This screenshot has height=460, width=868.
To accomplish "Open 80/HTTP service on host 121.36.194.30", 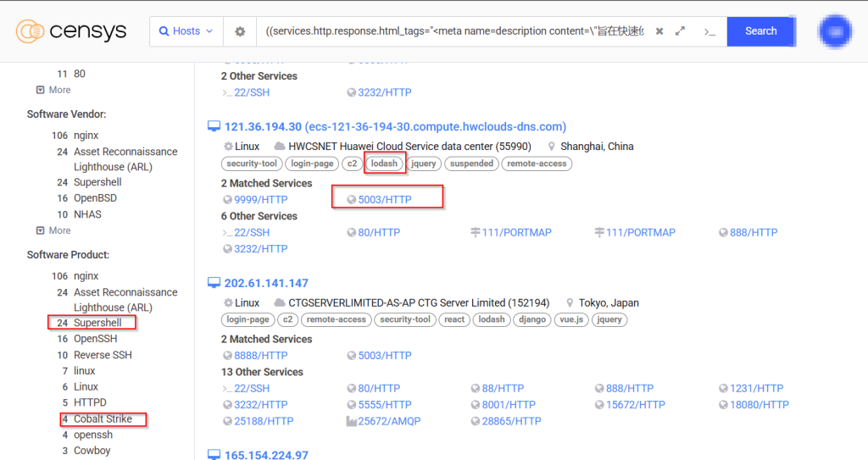I will click(379, 232).
